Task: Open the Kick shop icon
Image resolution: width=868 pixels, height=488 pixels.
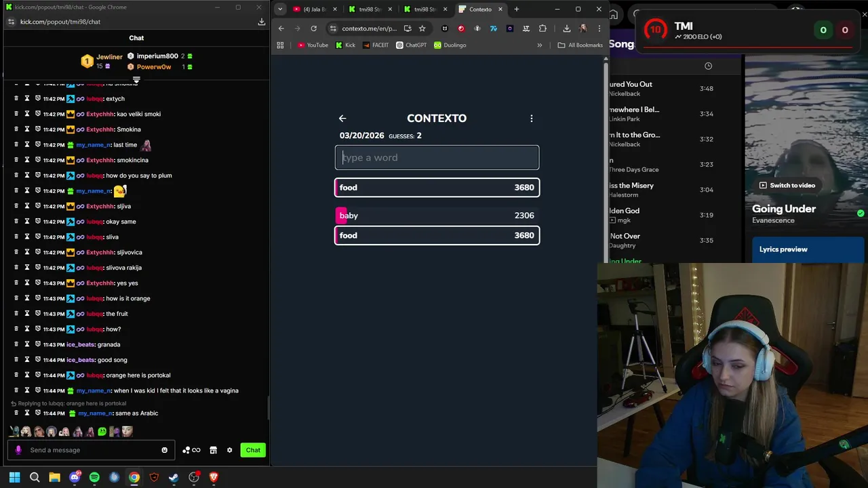Action: pos(213,450)
